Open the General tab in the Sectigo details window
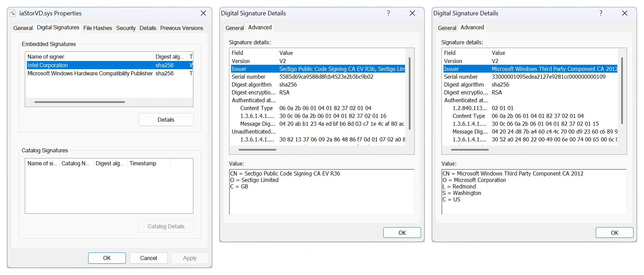The height and width of the screenshot is (275, 644). click(235, 28)
